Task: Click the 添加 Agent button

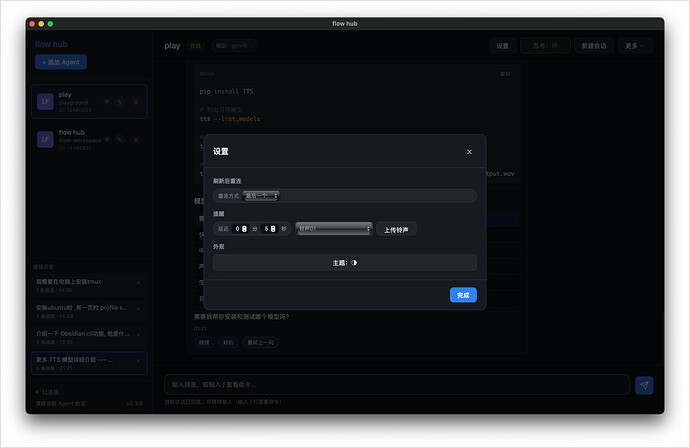Action: click(60, 62)
